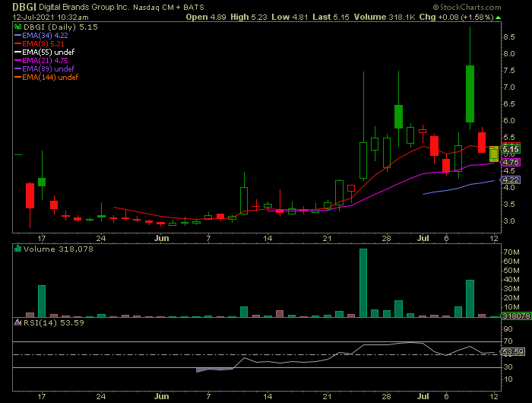This screenshot has width=532, height=403.
Task: Click the magenta EMA(21) legend line swatch
Action: pos(18,60)
